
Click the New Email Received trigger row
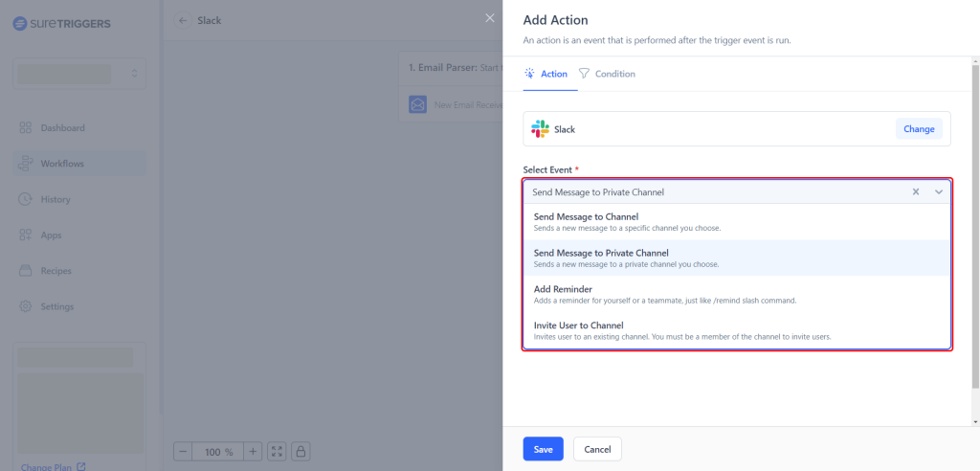pos(452,104)
